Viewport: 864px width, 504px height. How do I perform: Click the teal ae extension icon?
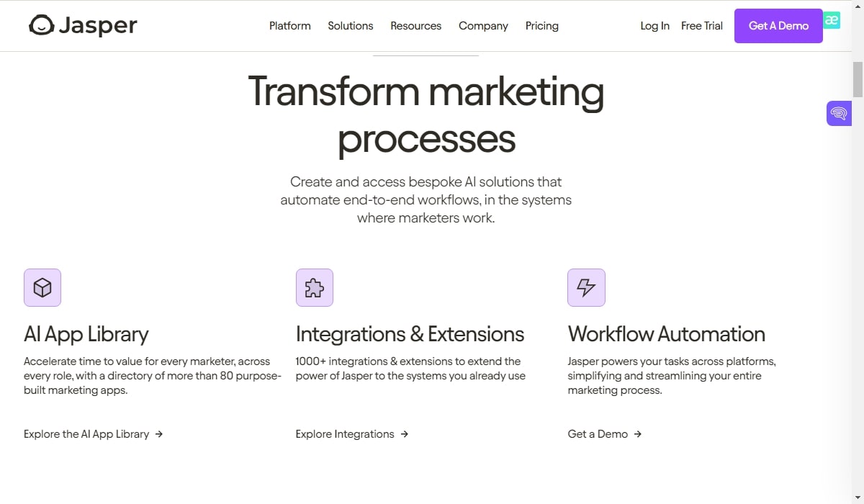pyautogui.click(x=832, y=20)
